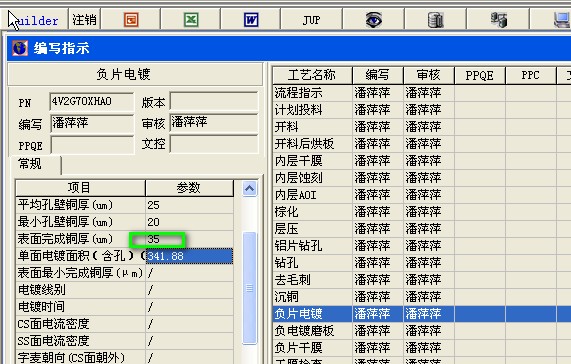Select the 内层干膜 process row
571x364 pixels.
(x=422, y=161)
